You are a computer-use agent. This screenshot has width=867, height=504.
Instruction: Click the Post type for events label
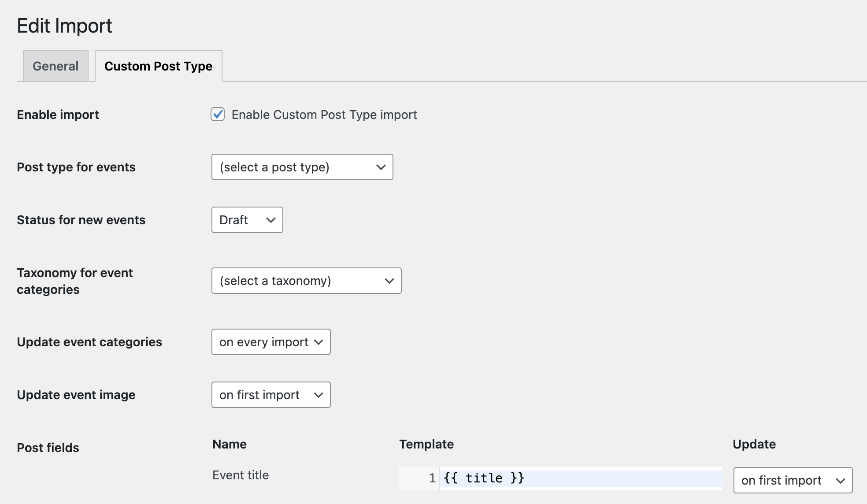click(x=76, y=167)
